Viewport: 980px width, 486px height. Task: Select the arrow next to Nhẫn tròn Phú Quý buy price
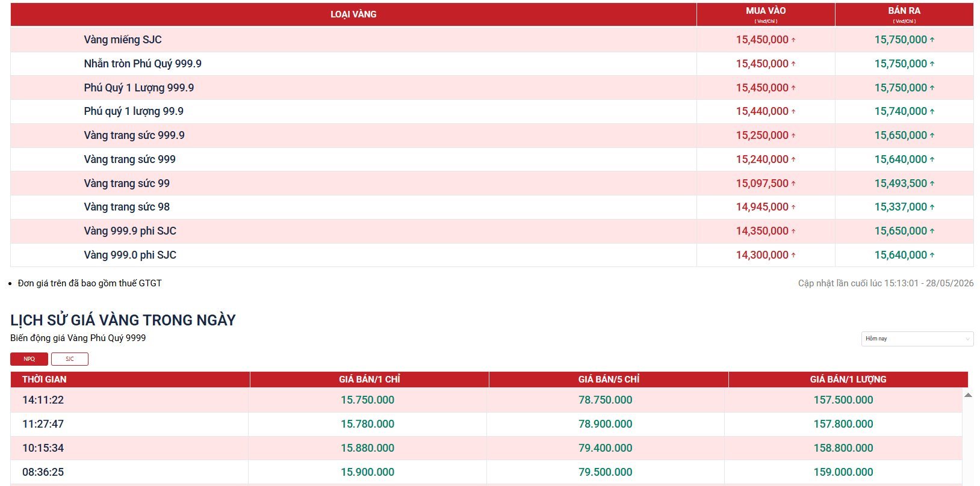tap(793, 64)
